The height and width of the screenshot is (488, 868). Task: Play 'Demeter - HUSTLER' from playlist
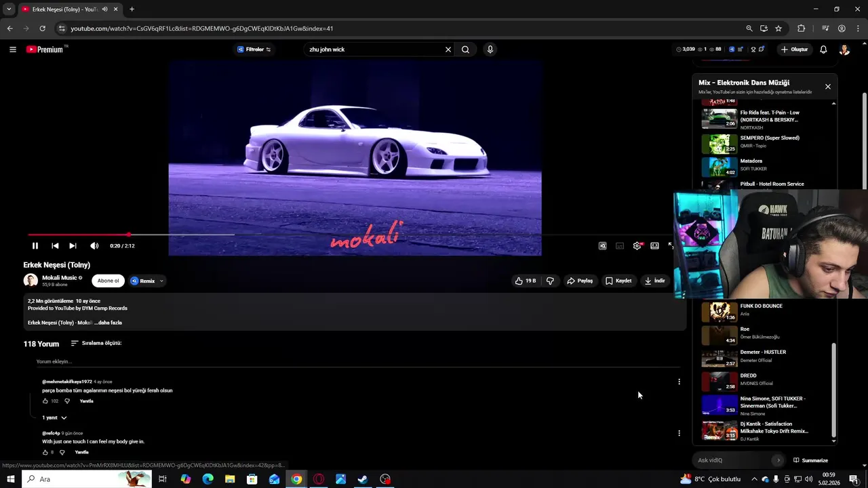tap(766, 357)
